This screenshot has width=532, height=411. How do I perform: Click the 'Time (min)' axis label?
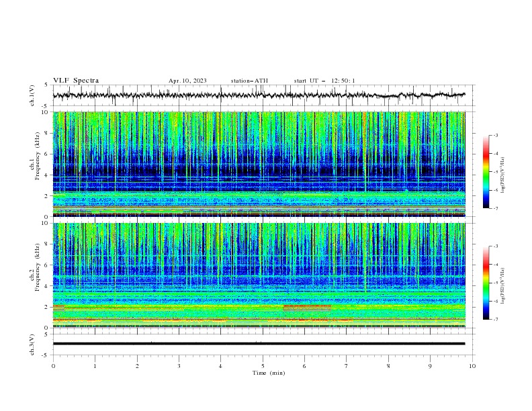pyautogui.click(x=269, y=373)
